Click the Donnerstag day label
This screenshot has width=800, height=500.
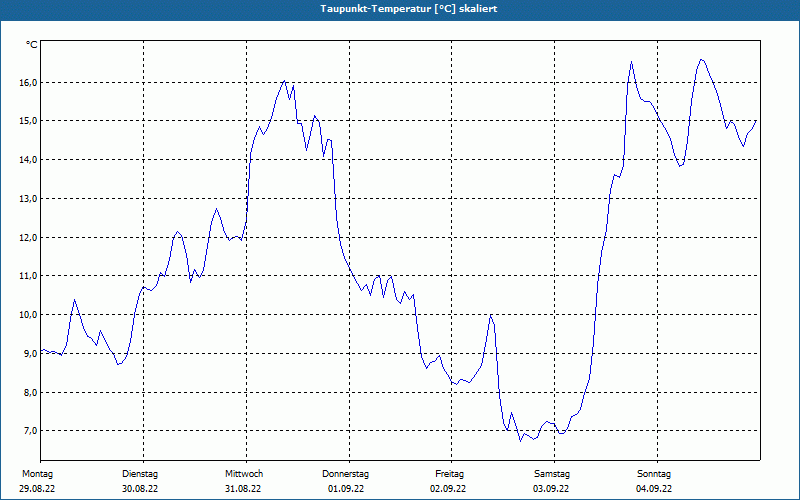pos(345,474)
